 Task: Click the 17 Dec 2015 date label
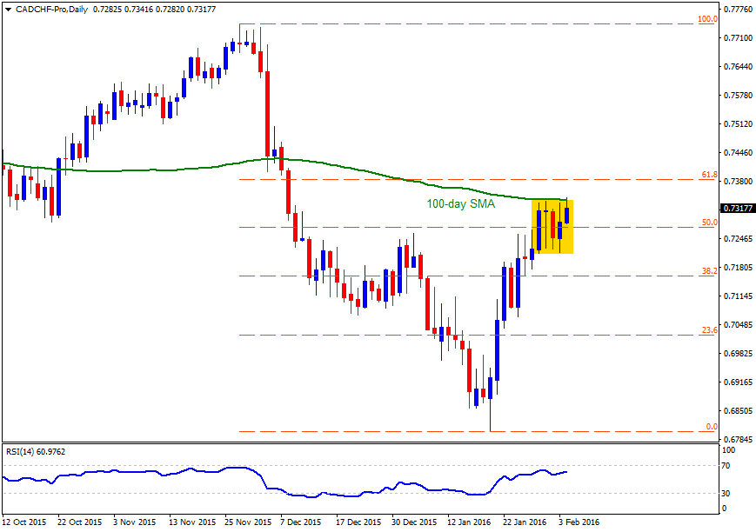pos(358,522)
